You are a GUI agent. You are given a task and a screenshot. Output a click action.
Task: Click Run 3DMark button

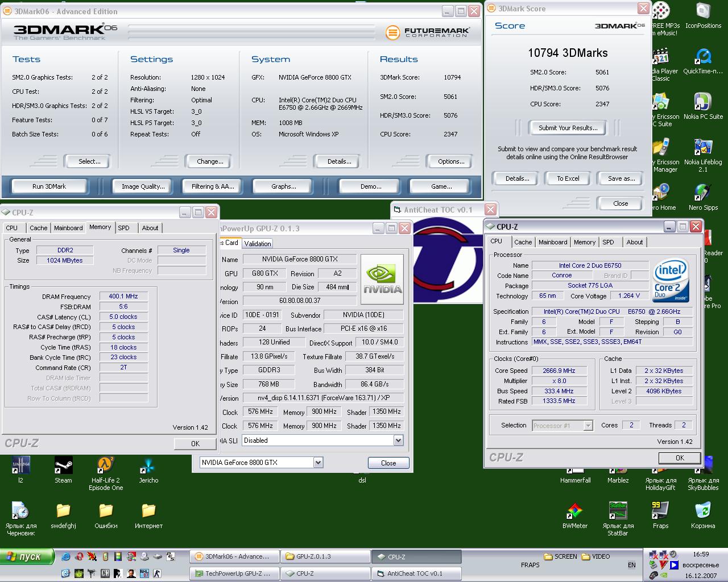point(49,186)
